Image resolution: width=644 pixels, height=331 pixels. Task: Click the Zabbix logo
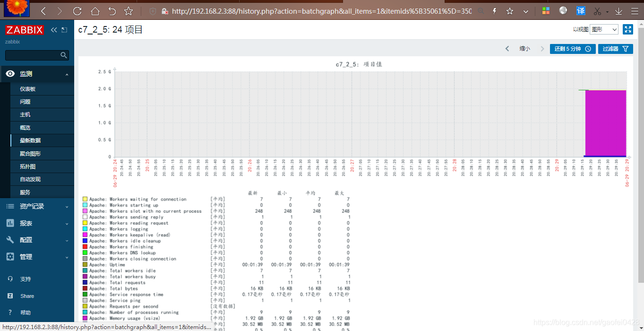click(x=25, y=30)
